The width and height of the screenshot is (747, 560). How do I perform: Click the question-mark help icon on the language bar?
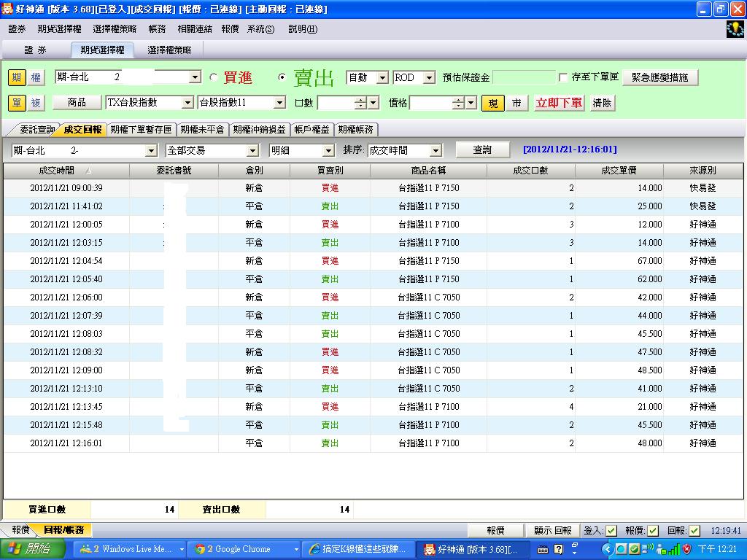[558, 550]
